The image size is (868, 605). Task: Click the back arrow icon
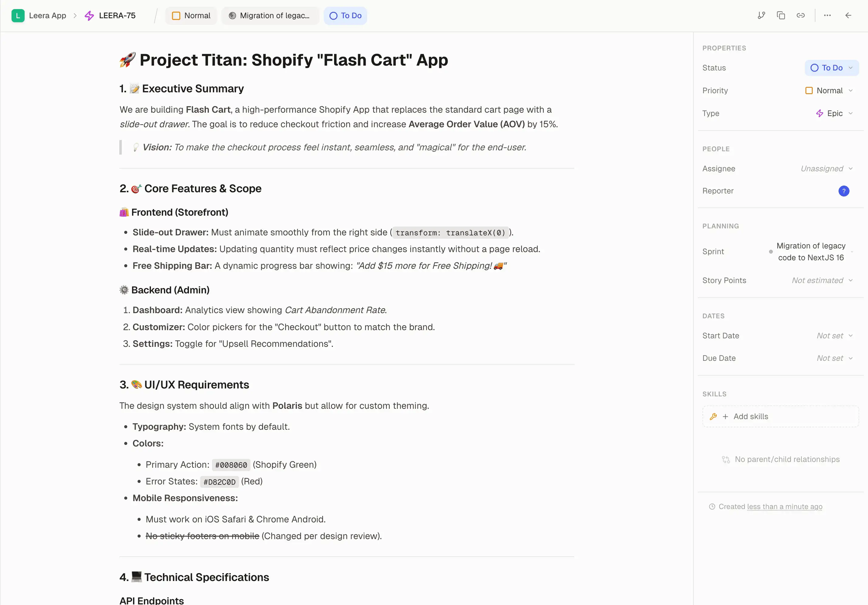[x=848, y=15]
